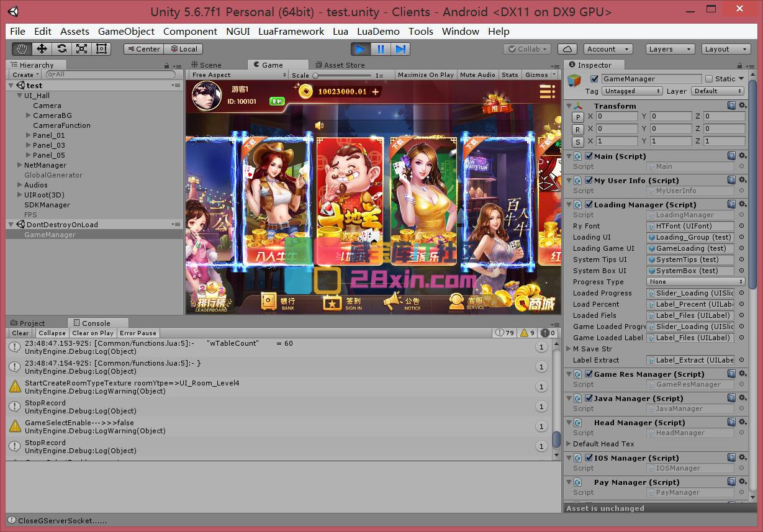Open Main (Script) gear menu
Image resolution: width=763 pixels, height=532 pixels.
click(742, 156)
